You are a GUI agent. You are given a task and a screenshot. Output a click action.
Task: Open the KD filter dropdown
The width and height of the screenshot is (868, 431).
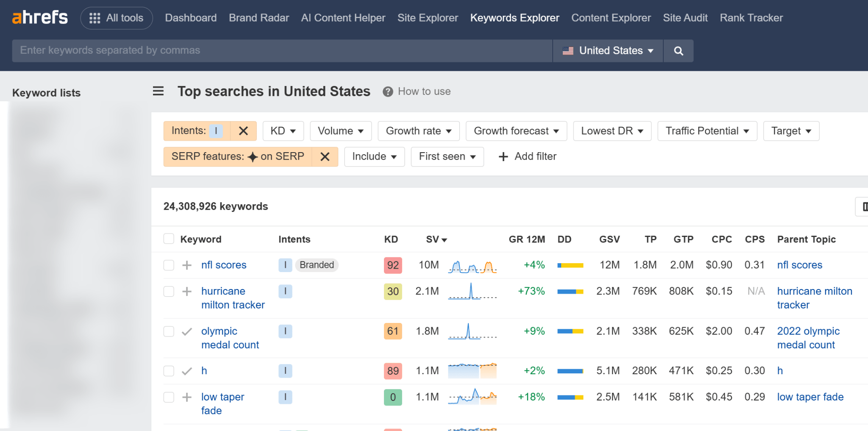pyautogui.click(x=283, y=131)
